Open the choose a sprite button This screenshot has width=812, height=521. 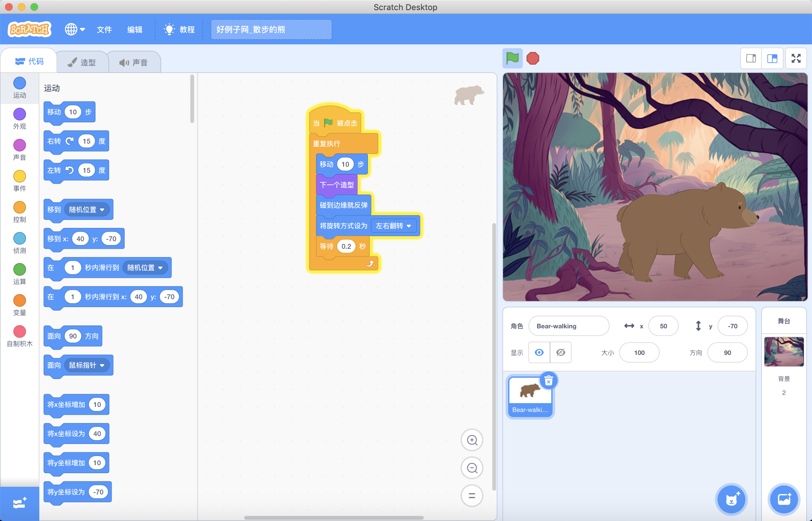pos(731,499)
